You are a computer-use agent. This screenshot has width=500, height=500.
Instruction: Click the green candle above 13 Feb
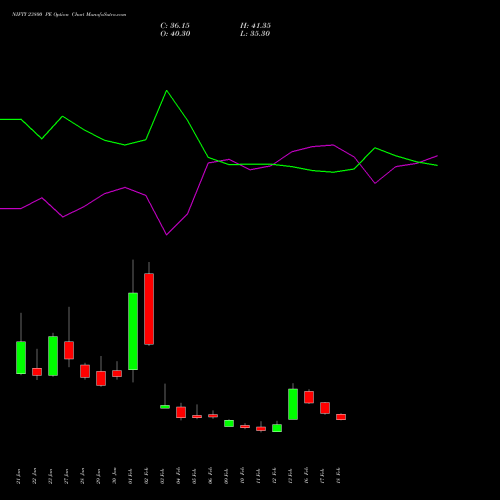(293, 404)
